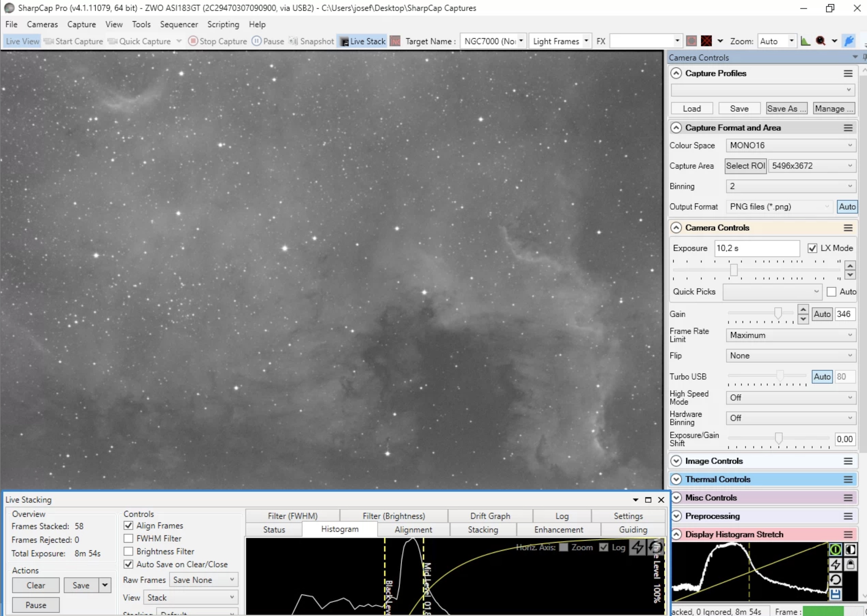Click the blue plug icon in toolbar
Image resolution: width=867 pixels, height=616 pixels.
[x=849, y=41]
